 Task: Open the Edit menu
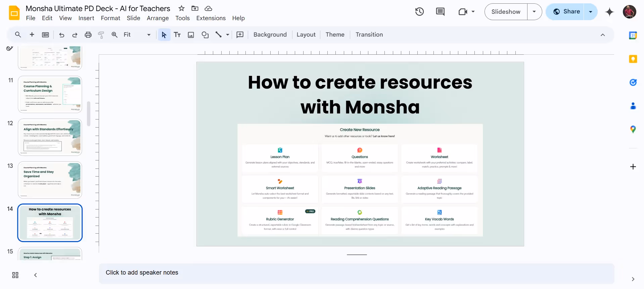tap(47, 18)
